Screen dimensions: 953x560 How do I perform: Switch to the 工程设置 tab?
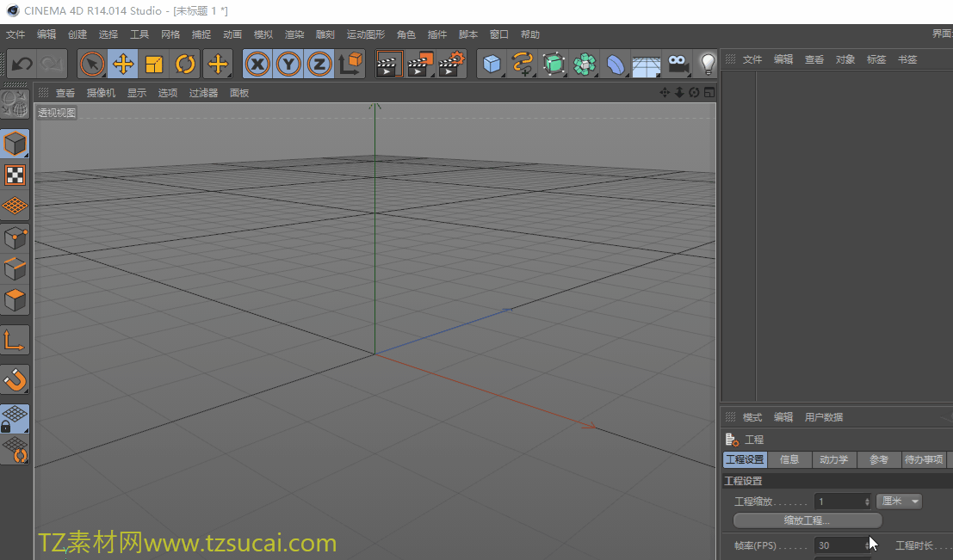point(745,459)
